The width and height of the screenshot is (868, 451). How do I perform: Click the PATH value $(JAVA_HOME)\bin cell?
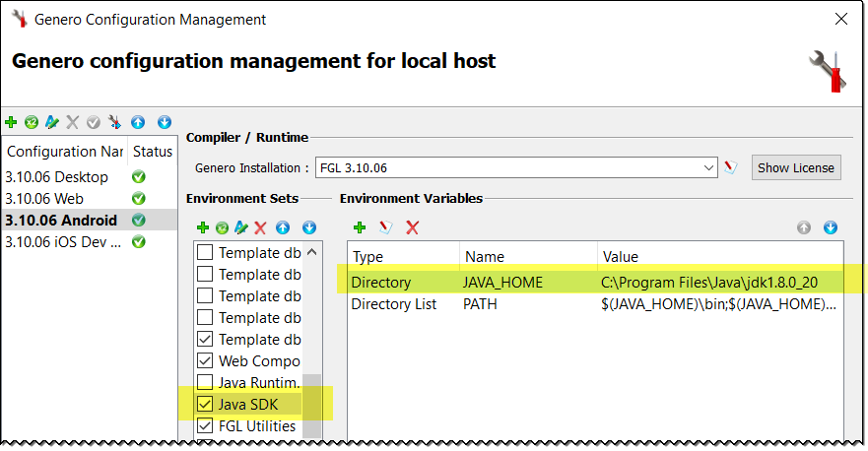point(718,304)
